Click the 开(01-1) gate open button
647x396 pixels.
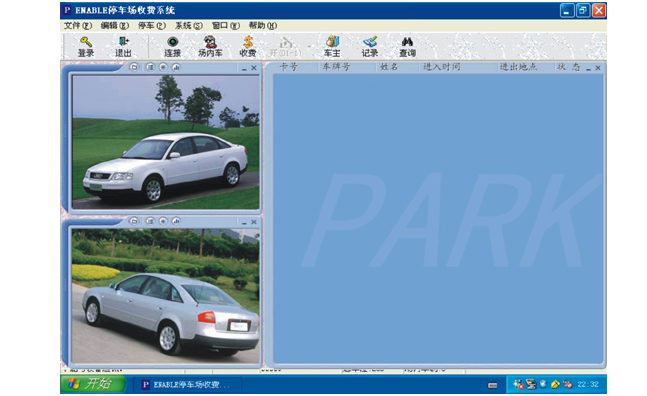[285, 46]
